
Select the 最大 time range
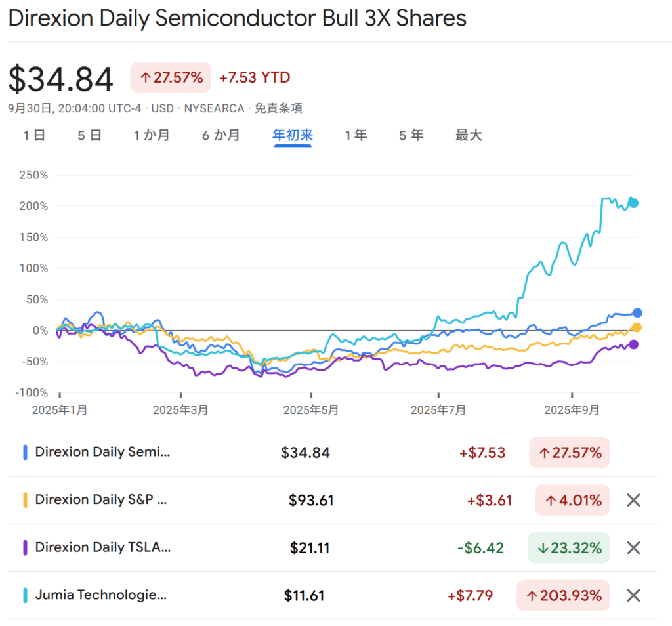[x=469, y=136]
